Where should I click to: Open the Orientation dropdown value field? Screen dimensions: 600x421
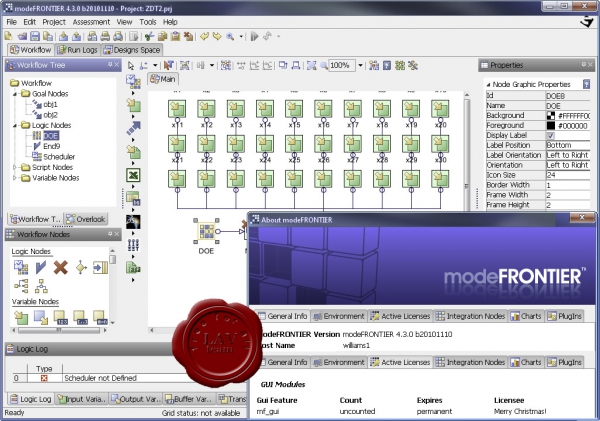568,165
